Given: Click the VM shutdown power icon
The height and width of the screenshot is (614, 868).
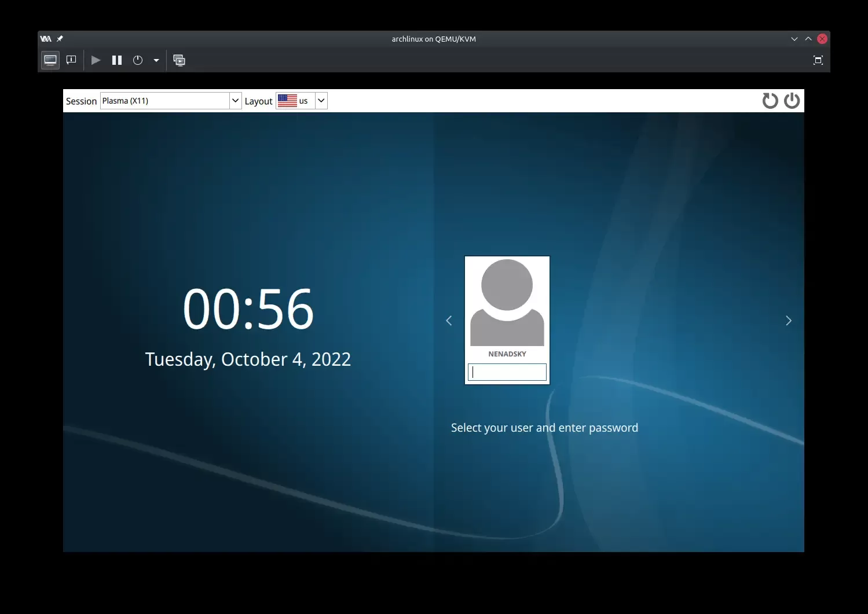Looking at the screenshot, I should pos(138,60).
